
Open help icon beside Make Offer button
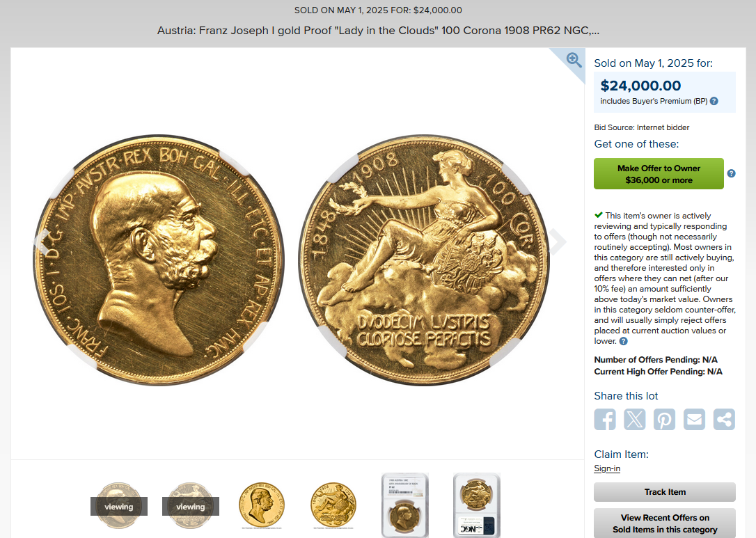(732, 173)
